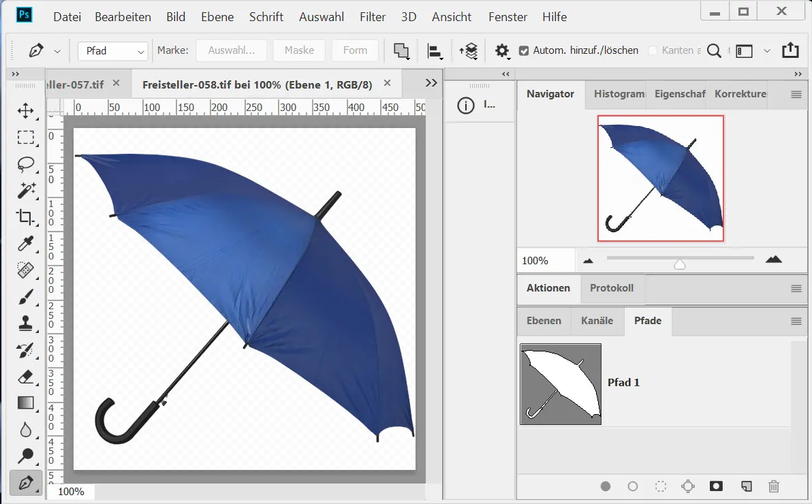Open the Pfad mode dropdown
This screenshot has height=504, width=812.
pos(113,51)
